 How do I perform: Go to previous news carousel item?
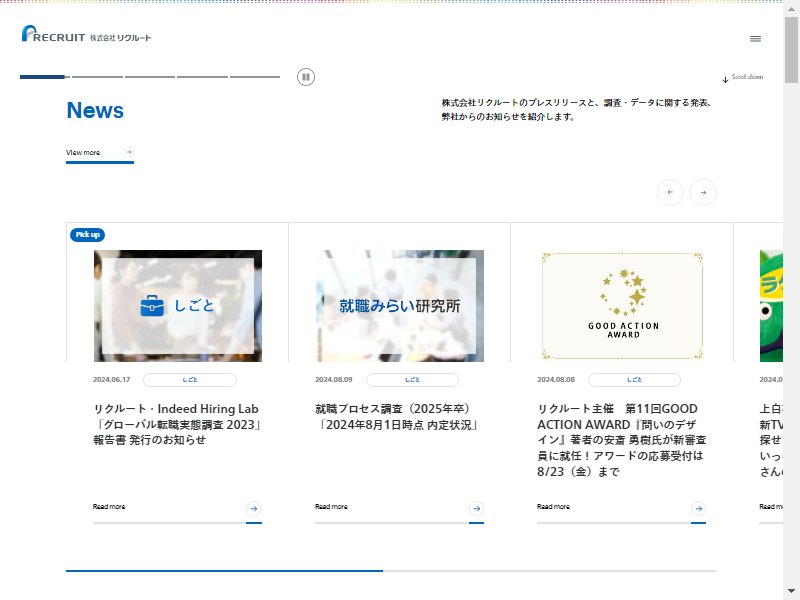pyautogui.click(x=670, y=192)
